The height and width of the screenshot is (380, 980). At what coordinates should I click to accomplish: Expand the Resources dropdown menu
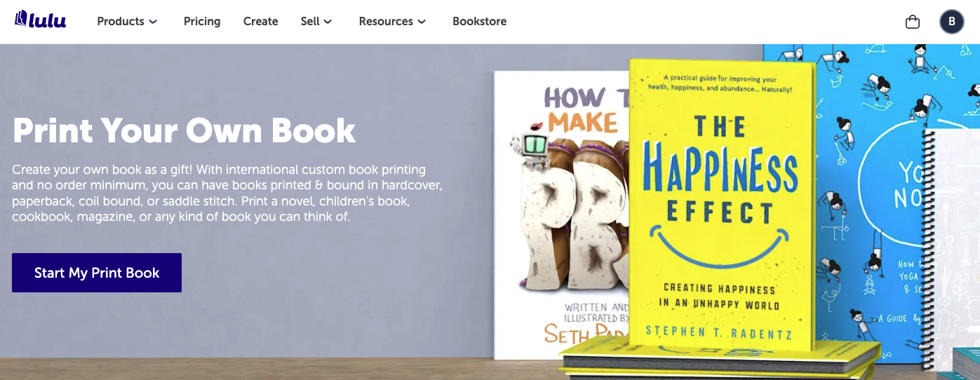pos(392,21)
